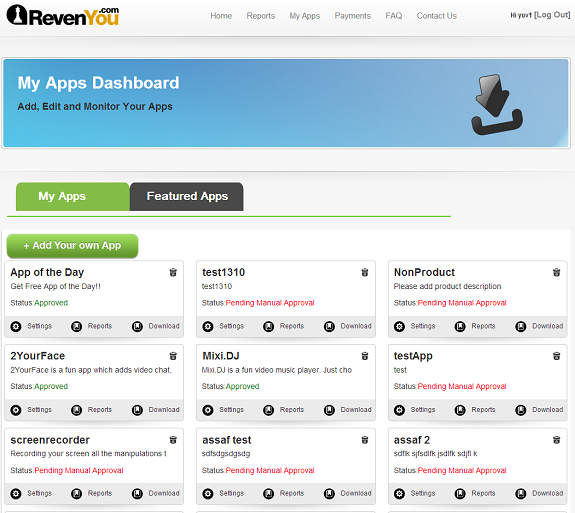575x513 pixels.
Task: Click the Reports icon on Mixi.DJ card
Action: (x=268, y=410)
